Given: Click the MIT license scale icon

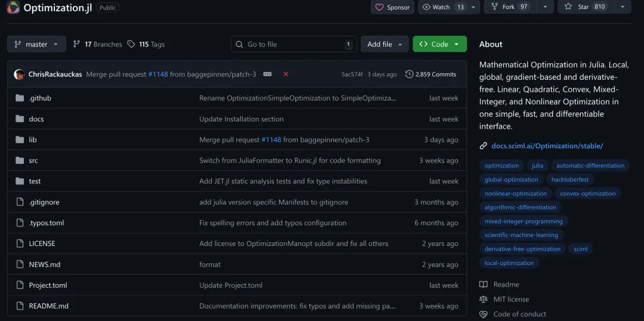Looking at the screenshot, I should (484, 300).
